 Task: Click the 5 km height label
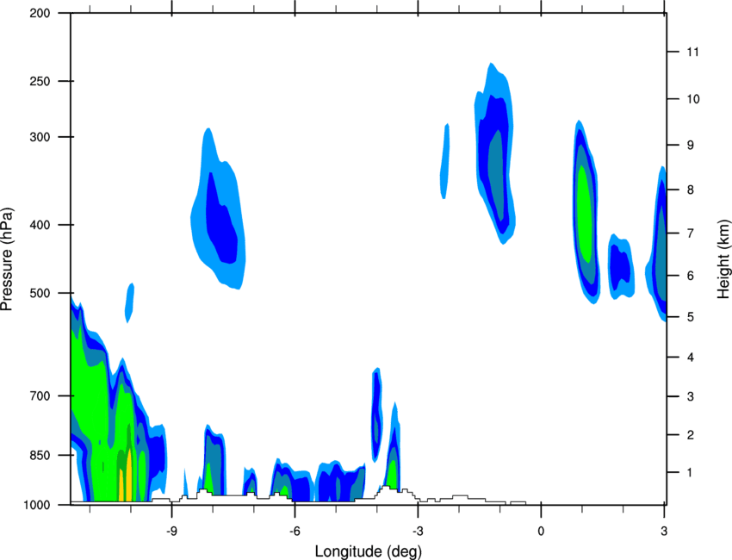pos(691,317)
